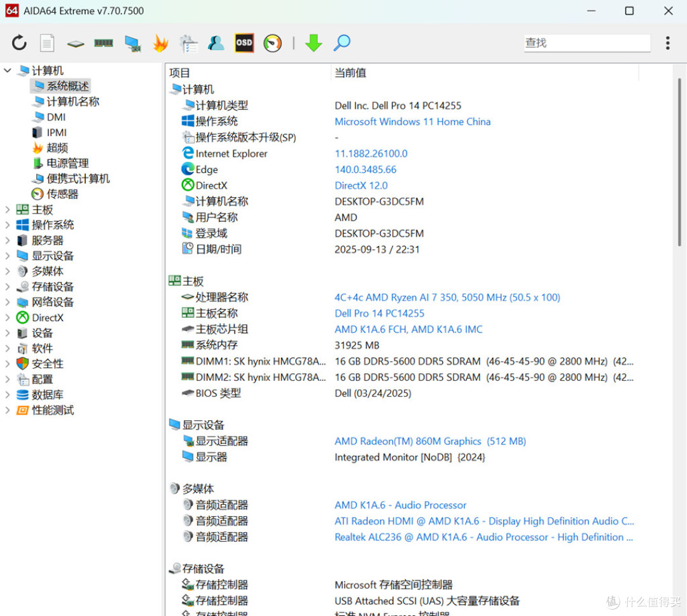Screen dimensions: 687x616
Task: Select the DIMM1 SK hynix row
Action: pyautogui.click(x=401, y=361)
